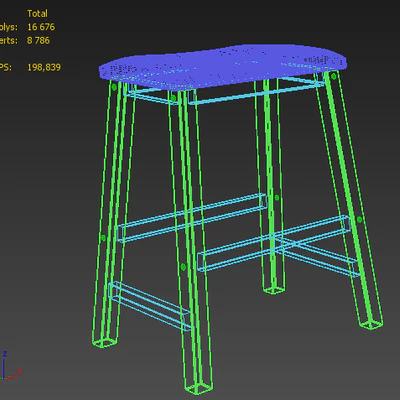The image size is (400, 400).
Task: Select the lowest cyan footrest bar at left
Action: pyautogui.click(x=150, y=306)
